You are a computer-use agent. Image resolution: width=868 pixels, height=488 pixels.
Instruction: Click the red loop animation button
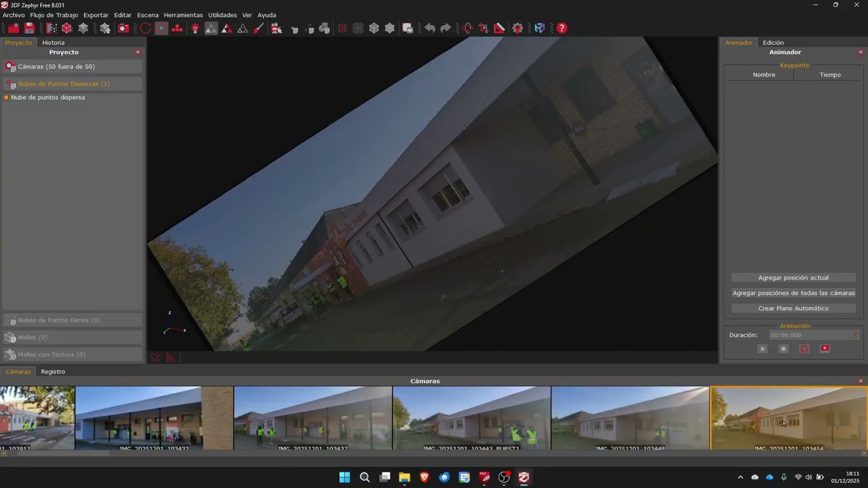804,349
